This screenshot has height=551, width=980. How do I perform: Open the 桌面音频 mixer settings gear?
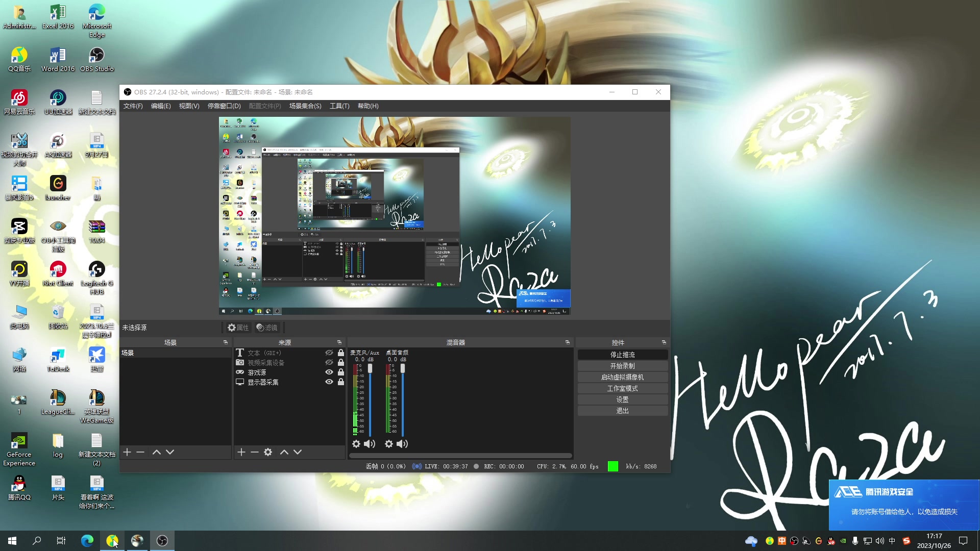click(x=389, y=444)
